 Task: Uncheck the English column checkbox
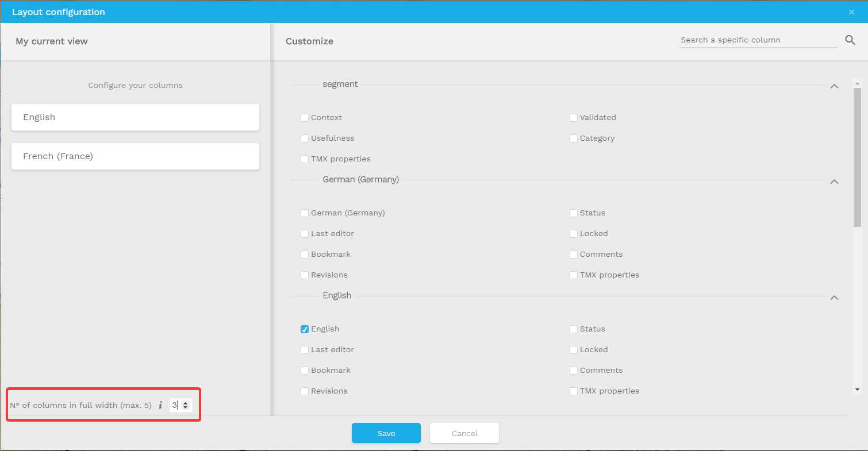click(305, 329)
